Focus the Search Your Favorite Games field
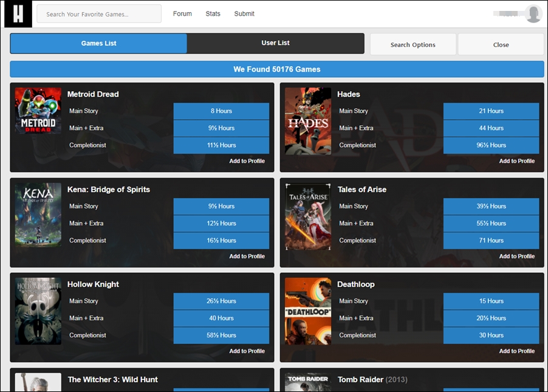Image resolution: width=548 pixels, height=392 pixels. click(99, 14)
